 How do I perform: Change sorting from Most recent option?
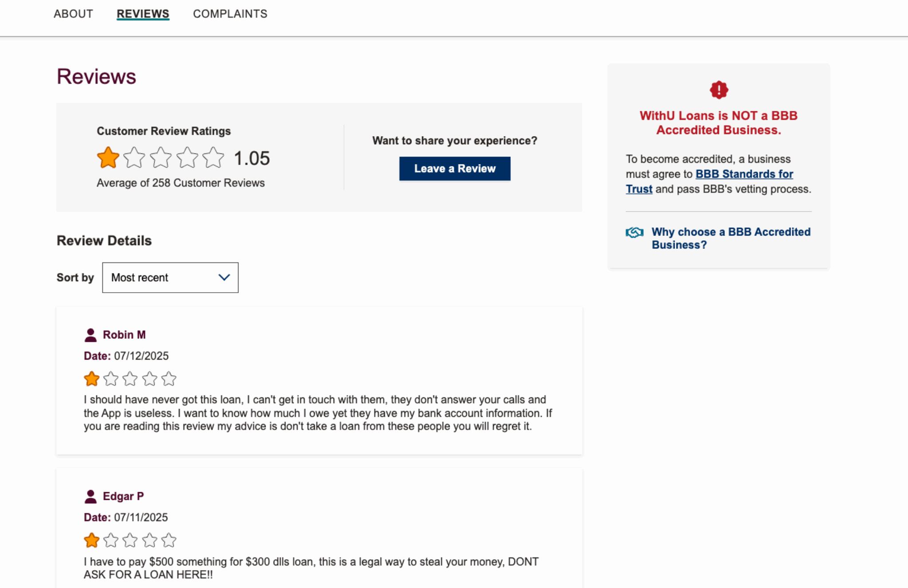pyautogui.click(x=170, y=278)
